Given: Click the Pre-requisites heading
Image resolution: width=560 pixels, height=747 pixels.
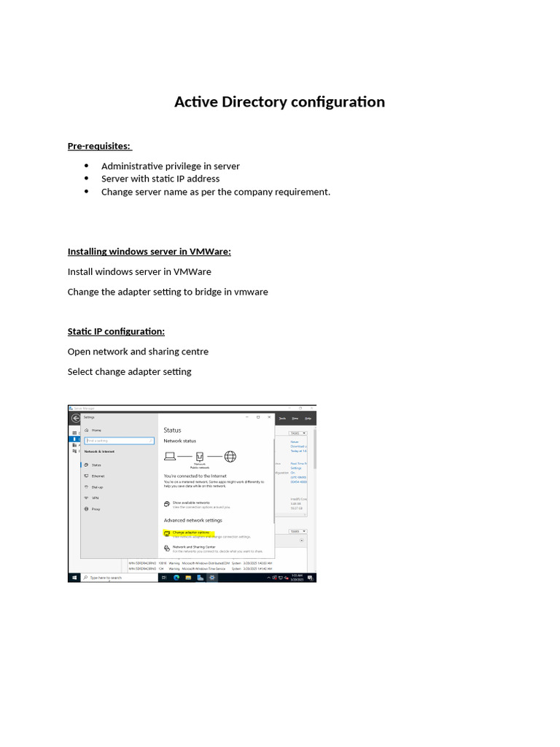Looking at the screenshot, I should pos(99,146).
